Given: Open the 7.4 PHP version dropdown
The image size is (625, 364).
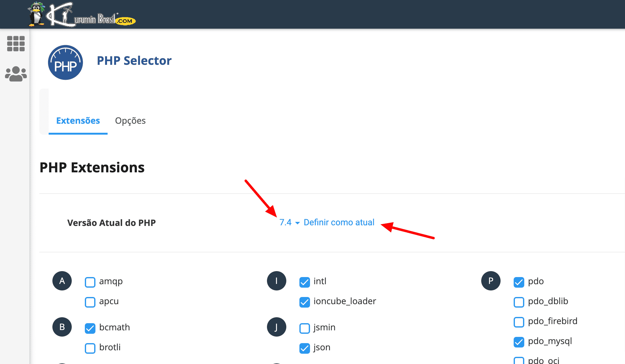Looking at the screenshot, I should point(289,223).
